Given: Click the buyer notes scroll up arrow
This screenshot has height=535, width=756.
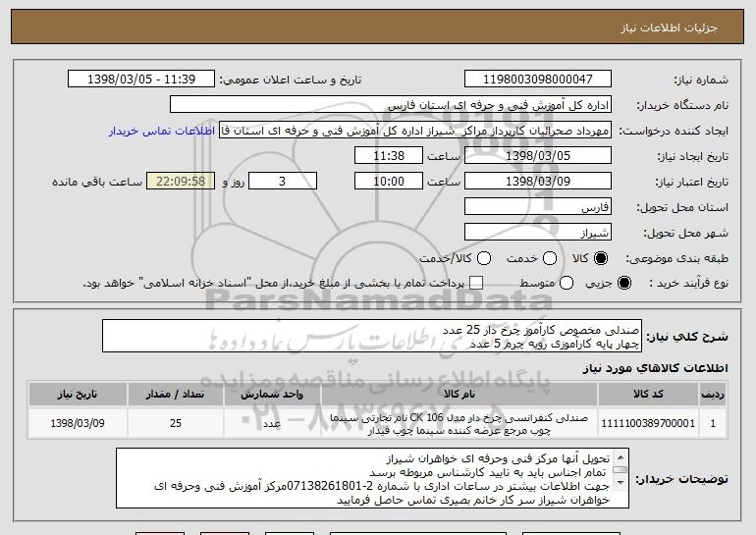Looking at the screenshot, I should (x=621, y=456).
